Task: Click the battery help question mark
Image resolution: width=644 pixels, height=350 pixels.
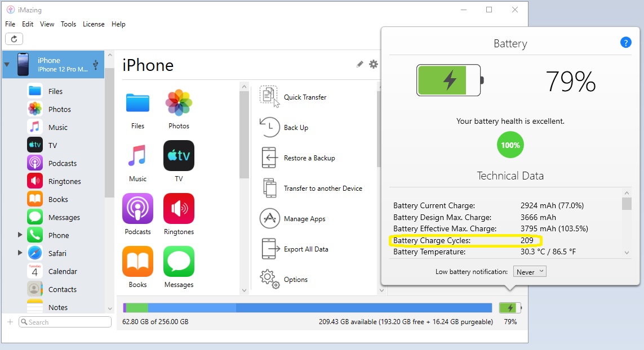Action: [625, 42]
